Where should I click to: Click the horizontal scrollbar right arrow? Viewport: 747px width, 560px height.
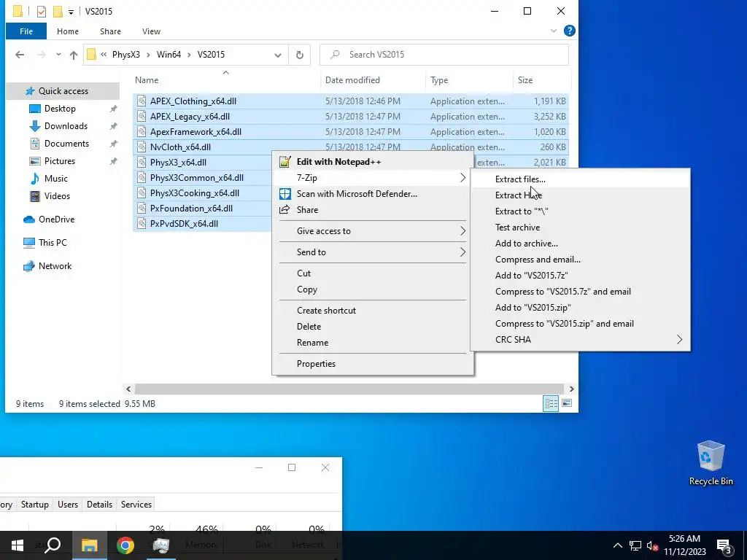571,389
